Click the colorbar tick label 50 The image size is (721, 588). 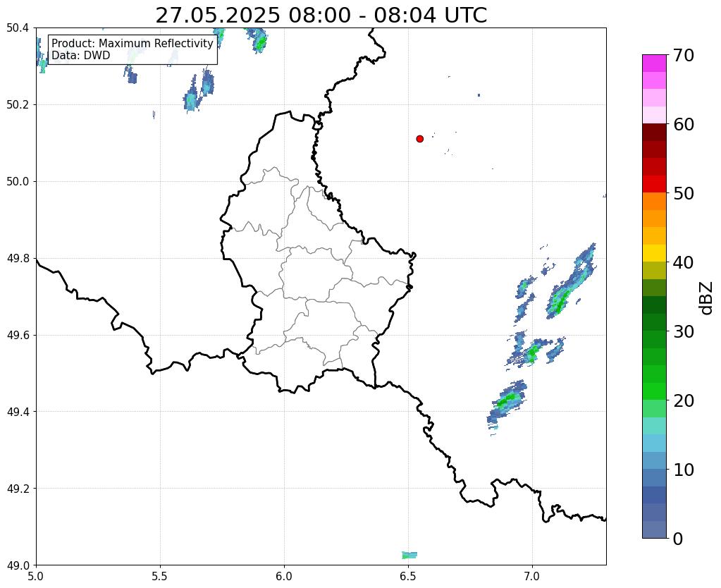click(683, 193)
